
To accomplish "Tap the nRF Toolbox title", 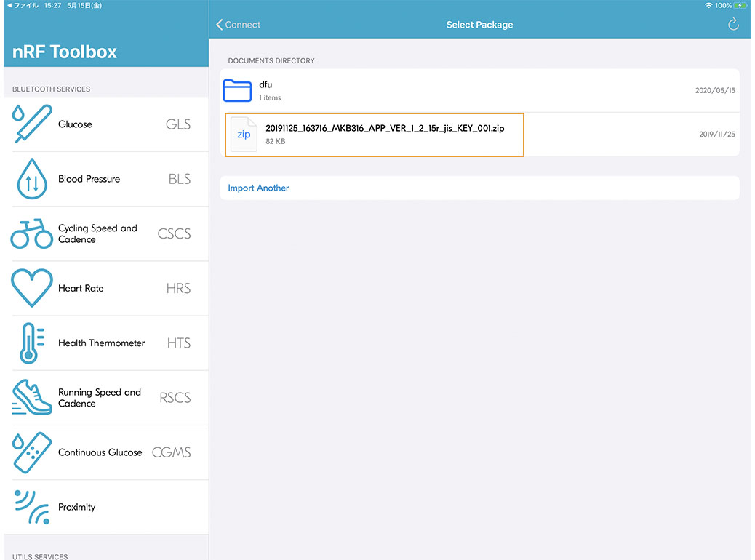I will (65, 52).
